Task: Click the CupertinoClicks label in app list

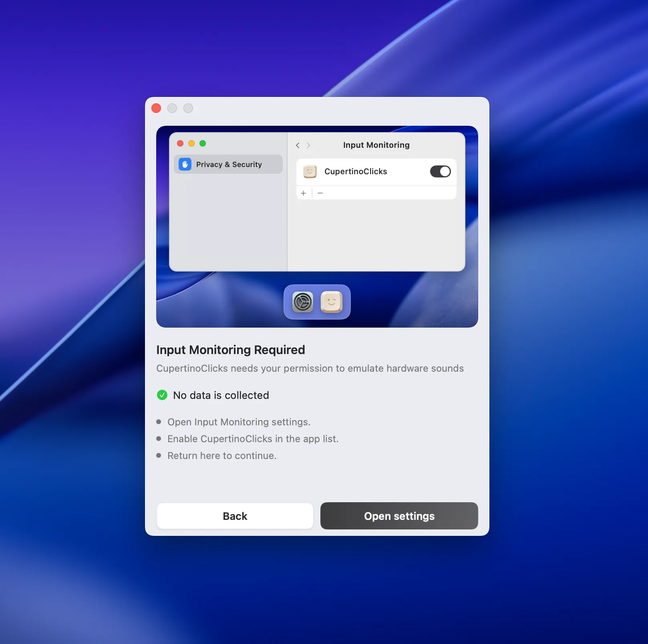Action: (x=356, y=171)
